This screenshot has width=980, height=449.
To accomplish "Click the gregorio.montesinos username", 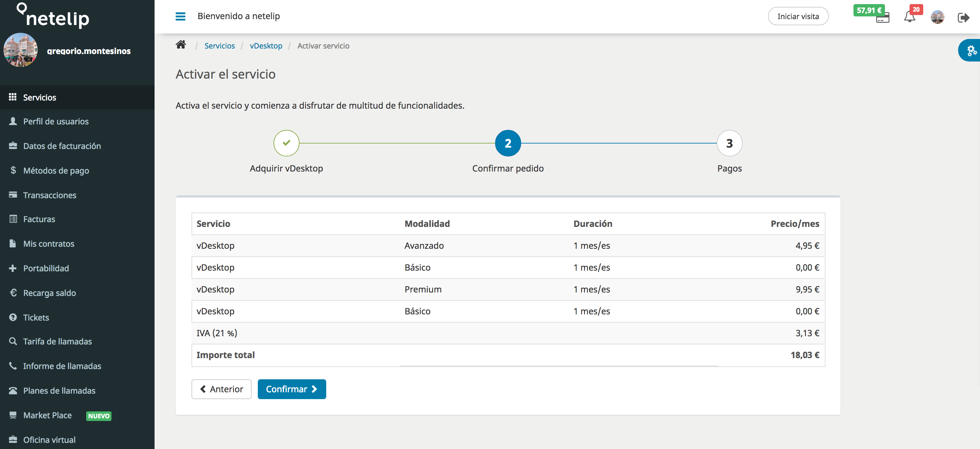I will (x=89, y=51).
